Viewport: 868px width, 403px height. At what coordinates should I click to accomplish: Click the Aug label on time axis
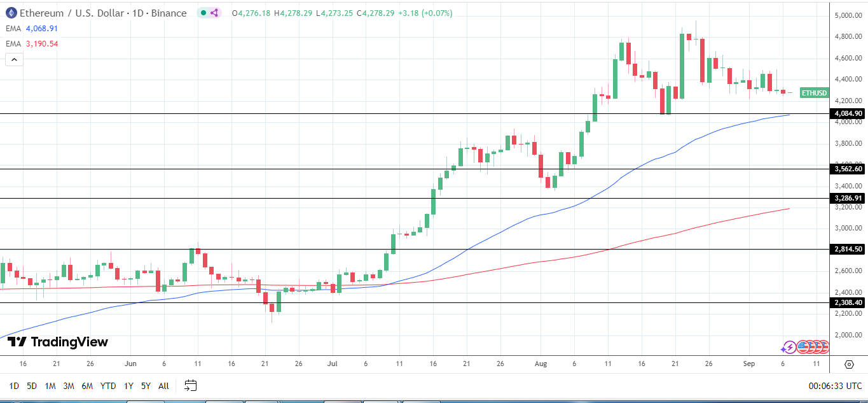[541, 364]
